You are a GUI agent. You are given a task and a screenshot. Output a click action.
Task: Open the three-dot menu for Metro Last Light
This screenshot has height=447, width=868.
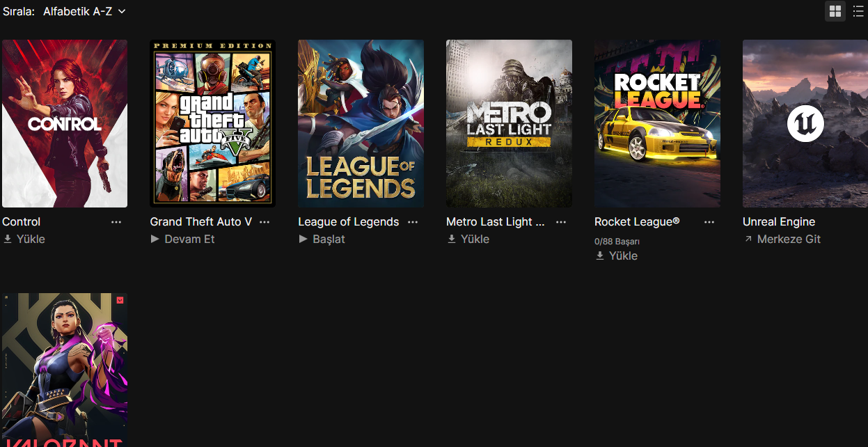coord(561,222)
